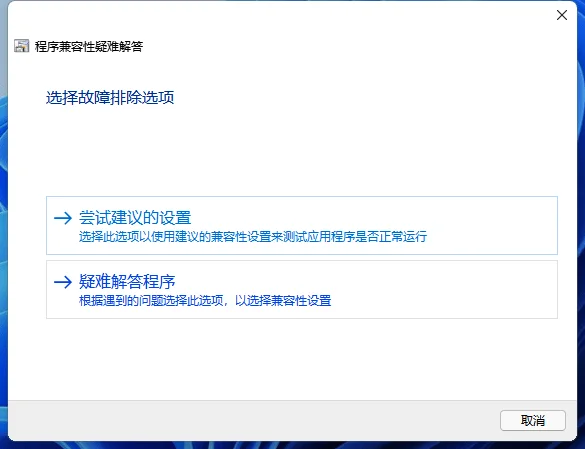Image resolution: width=585 pixels, height=449 pixels.
Task: Click the arrow icon beside 尝试建议的设置
Action: 63,218
